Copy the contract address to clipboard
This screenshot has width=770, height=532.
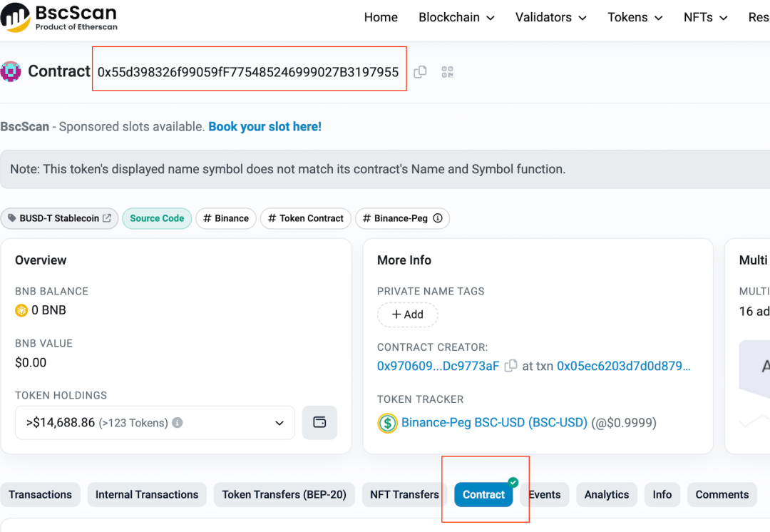click(x=421, y=72)
